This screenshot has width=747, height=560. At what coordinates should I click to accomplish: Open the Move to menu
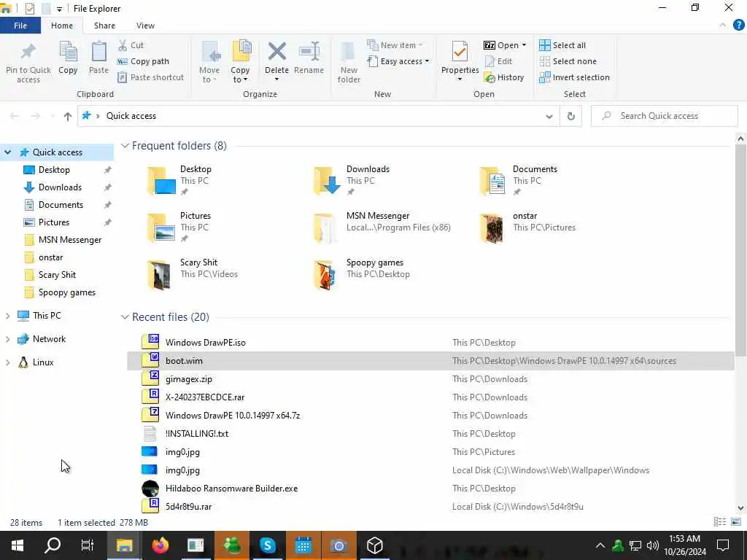click(209, 63)
